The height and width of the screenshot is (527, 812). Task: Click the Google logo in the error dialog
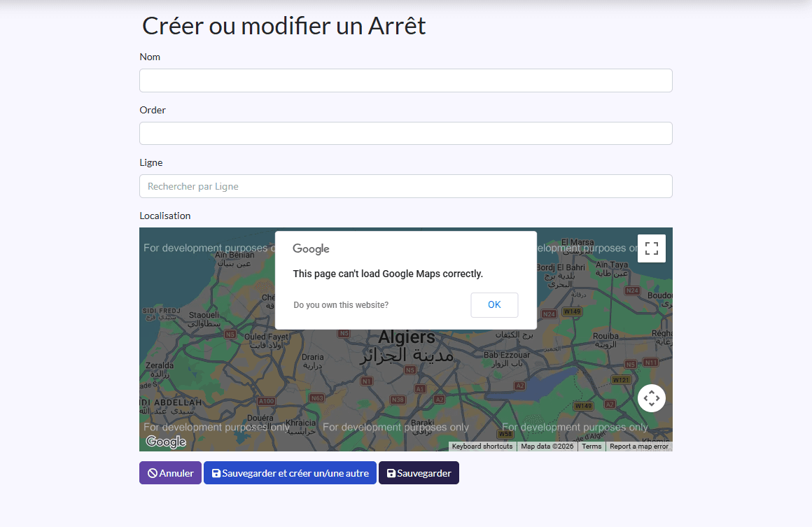311,249
